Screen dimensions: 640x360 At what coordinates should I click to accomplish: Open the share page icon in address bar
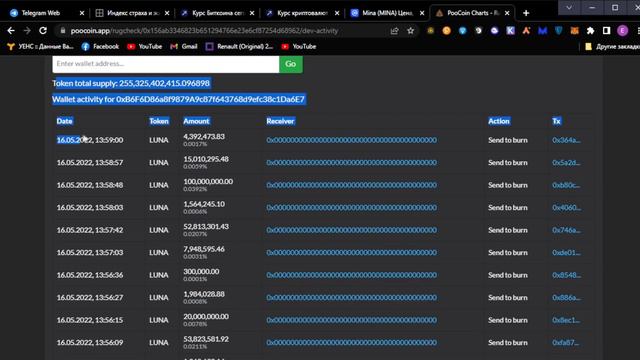click(x=394, y=31)
